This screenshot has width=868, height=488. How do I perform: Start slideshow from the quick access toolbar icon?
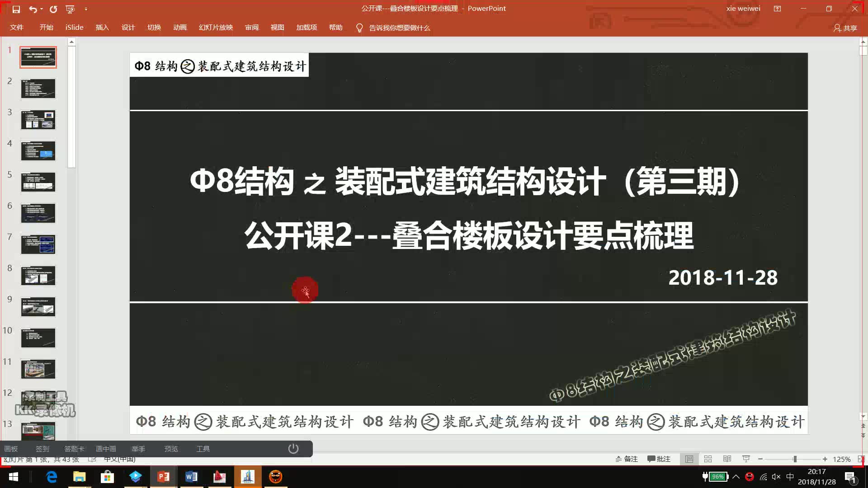(70, 9)
